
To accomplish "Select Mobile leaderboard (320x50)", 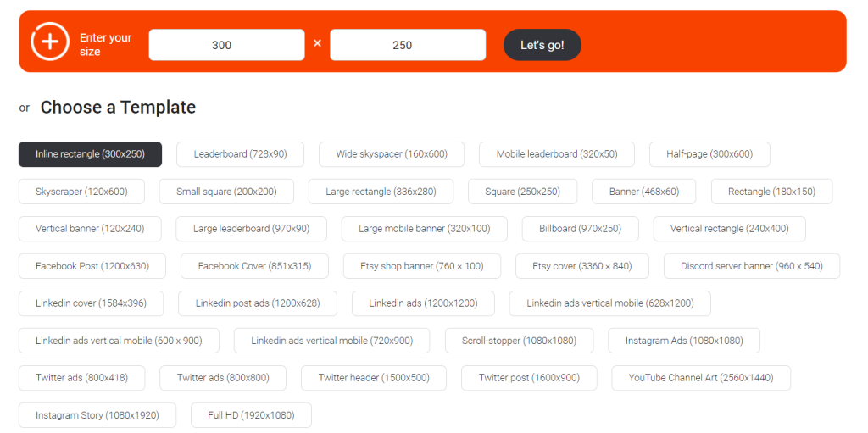I will pos(557,154).
